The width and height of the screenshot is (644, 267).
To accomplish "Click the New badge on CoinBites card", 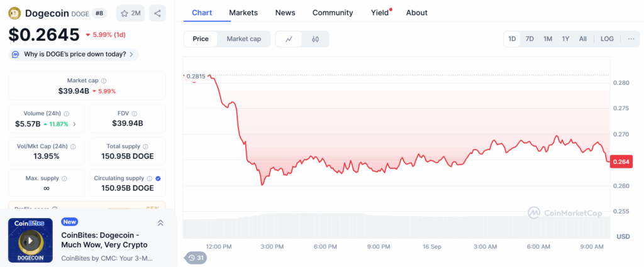I will (x=70, y=222).
